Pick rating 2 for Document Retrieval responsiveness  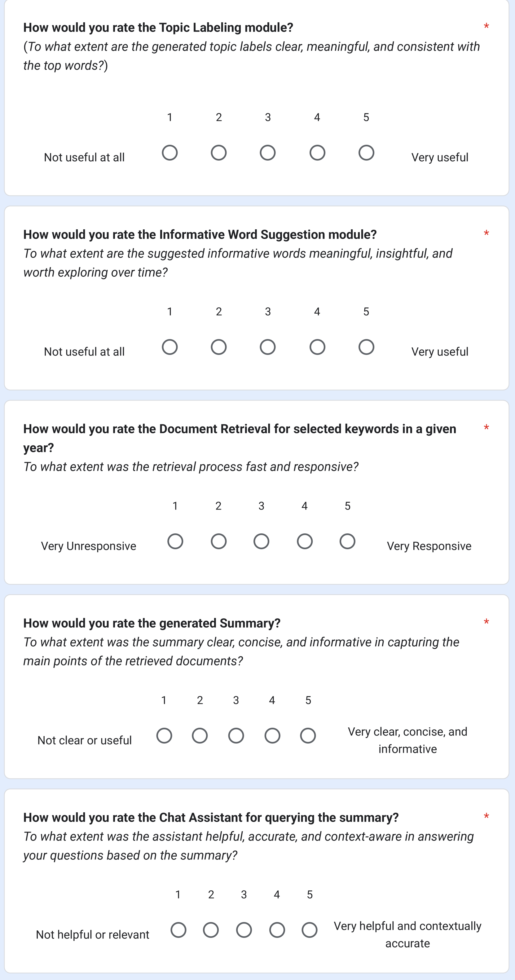pyautogui.click(x=219, y=541)
